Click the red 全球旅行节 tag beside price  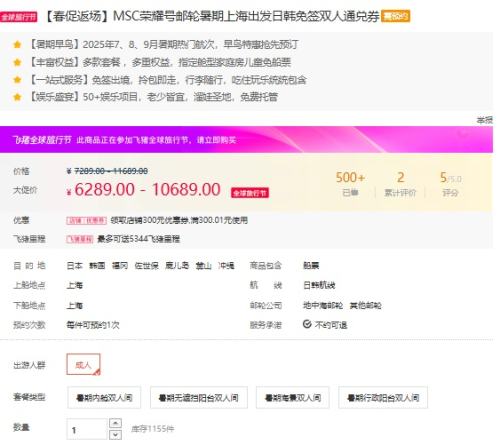(250, 193)
